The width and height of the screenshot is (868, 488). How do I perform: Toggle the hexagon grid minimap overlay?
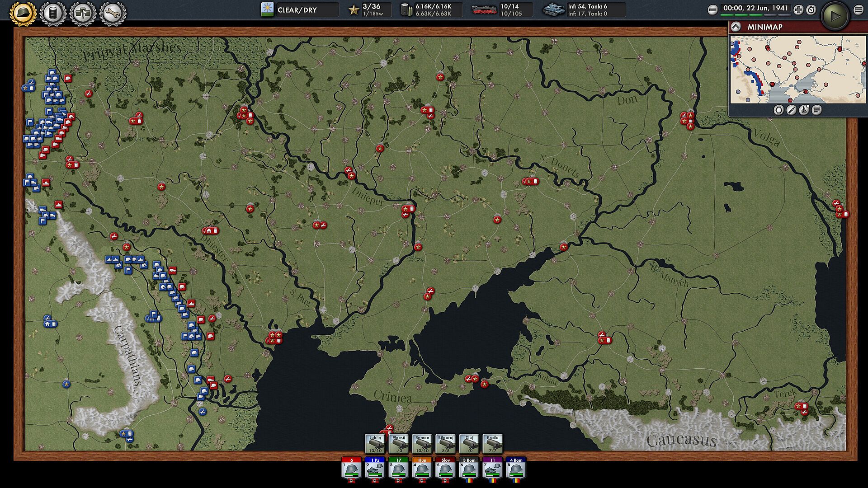click(x=778, y=110)
